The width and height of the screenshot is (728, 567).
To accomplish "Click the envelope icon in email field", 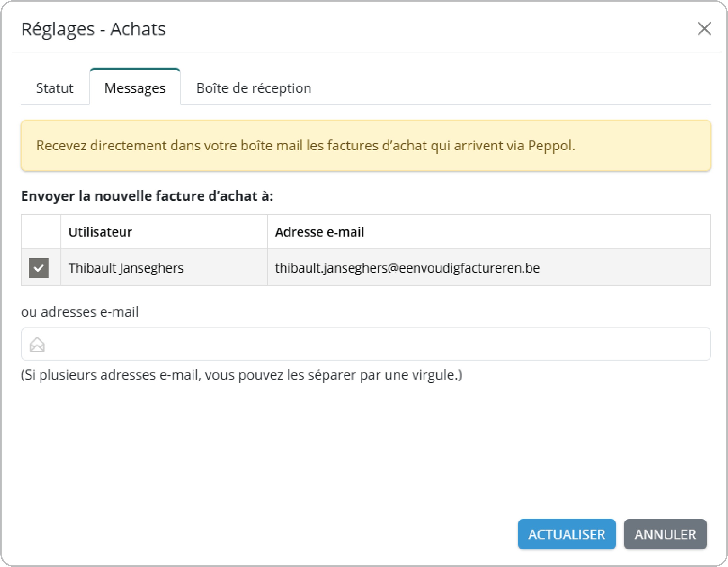I will coord(37,345).
